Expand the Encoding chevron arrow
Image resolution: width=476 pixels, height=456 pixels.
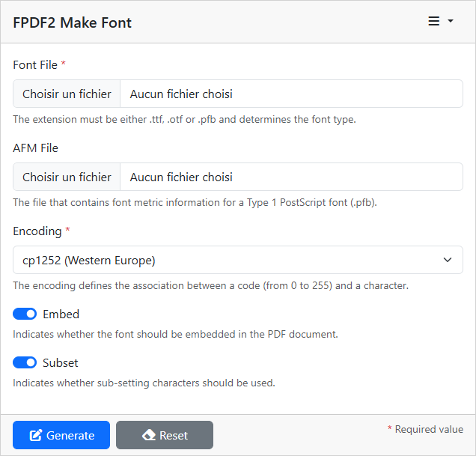click(448, 260)
